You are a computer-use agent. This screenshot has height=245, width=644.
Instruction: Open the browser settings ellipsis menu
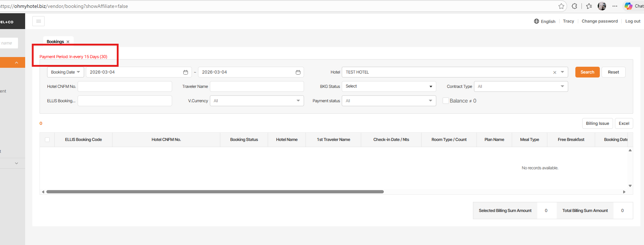point(615,6)
